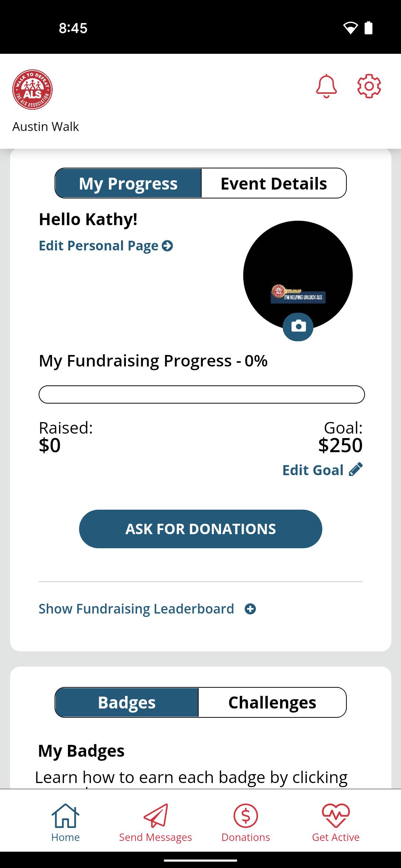Screen dimensions: 401x868
Task: Open settings via the gear icon
Action: click(369, 86)
